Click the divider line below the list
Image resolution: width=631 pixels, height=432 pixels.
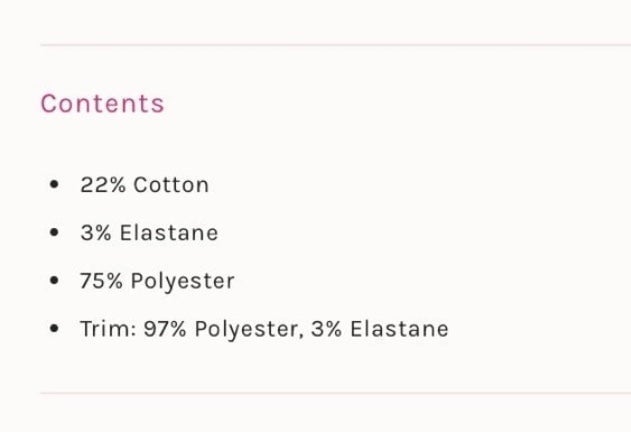pos(336,393)
